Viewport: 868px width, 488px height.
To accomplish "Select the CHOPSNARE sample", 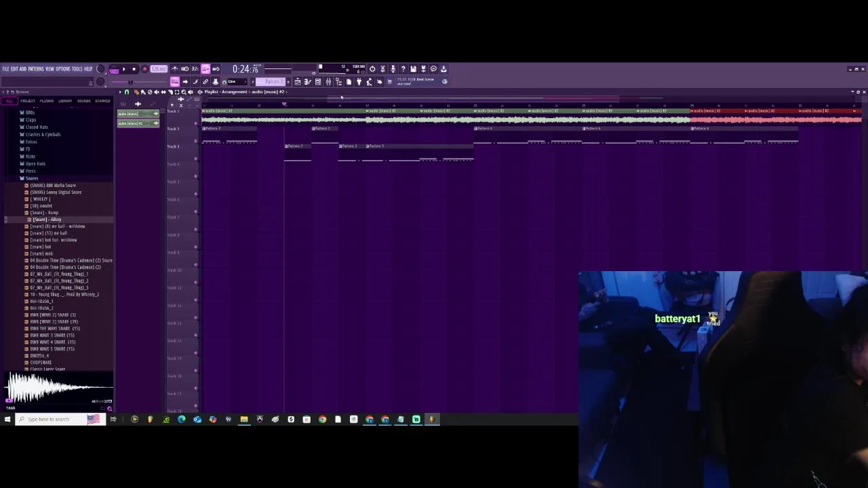I will [x=41, y=363].
